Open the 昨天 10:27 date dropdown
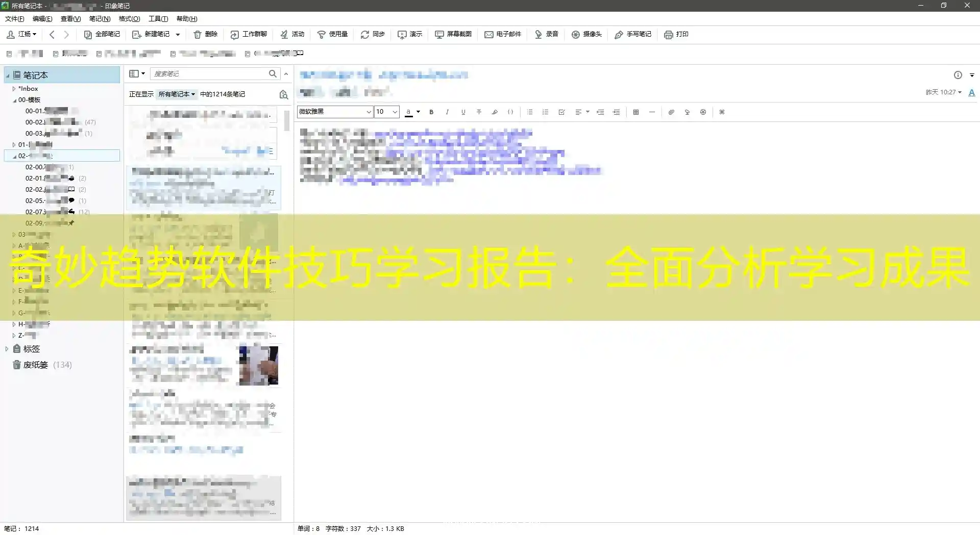Screen dimensions: 980x535 pos(944,92)
